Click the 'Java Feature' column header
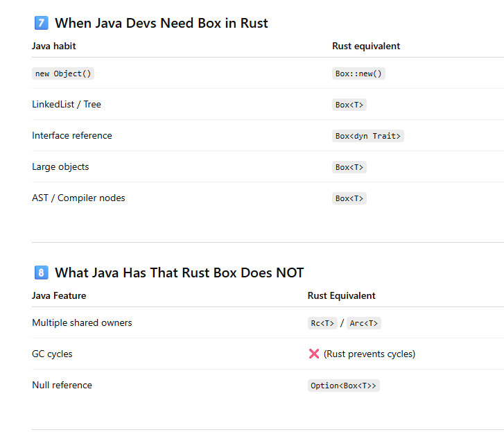Screen dimensions: 504x432 point(59,295)
